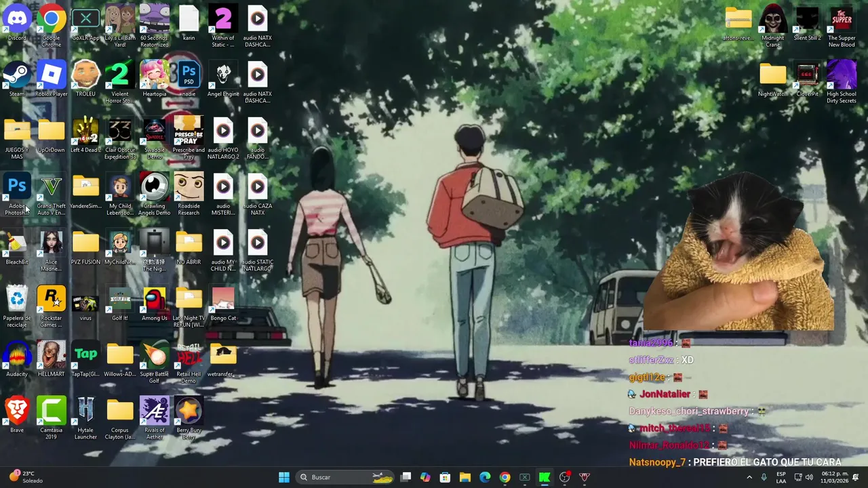Screen dimensions: 868x488
Task: Select the CloverPit desktop shortcut
Action: tap(807, 79)
